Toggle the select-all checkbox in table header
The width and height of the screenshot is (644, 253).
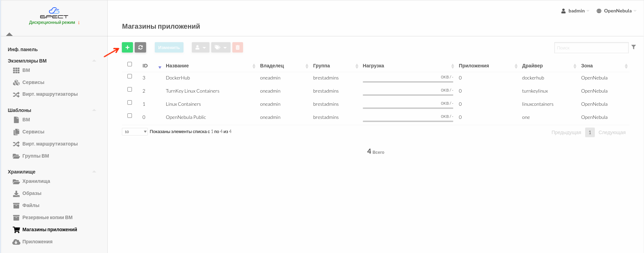pos(129,64)
